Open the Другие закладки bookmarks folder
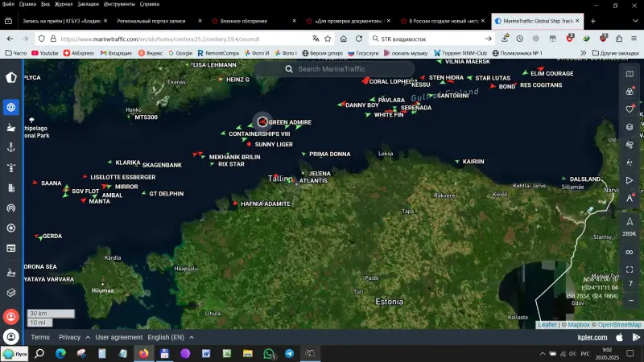Screen dimensions: 644x362 pos(615,53)
